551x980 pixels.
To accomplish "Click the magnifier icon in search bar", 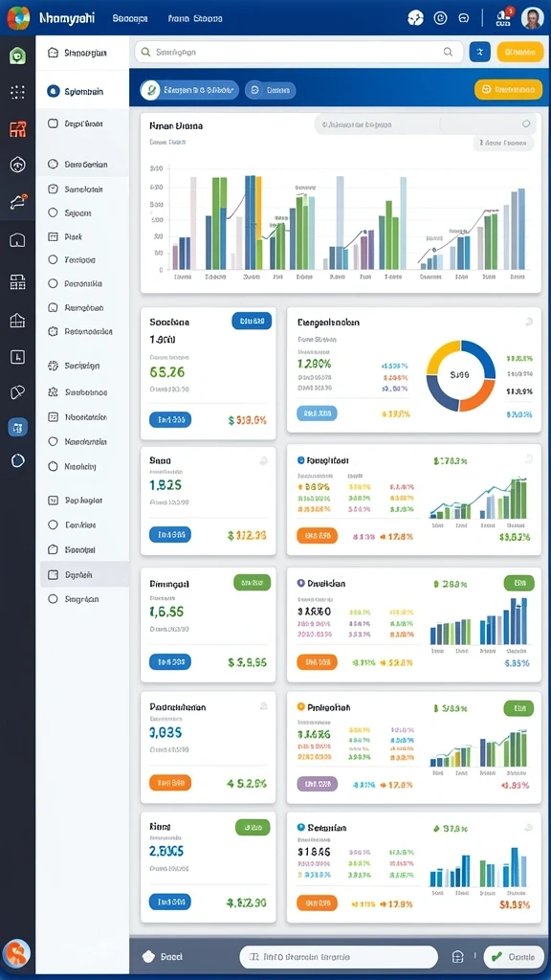I will coord(448,52).
